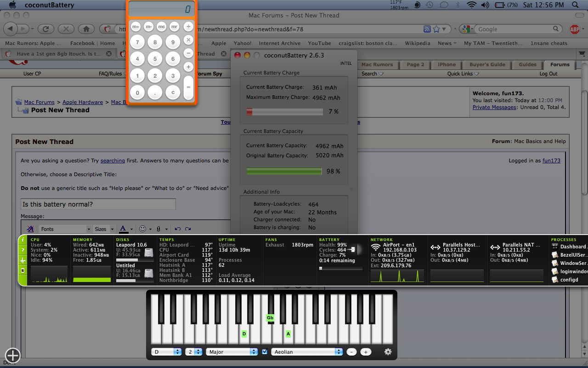Bookmark page with the star icon
The image size is (588, 368).
[436, 29]
